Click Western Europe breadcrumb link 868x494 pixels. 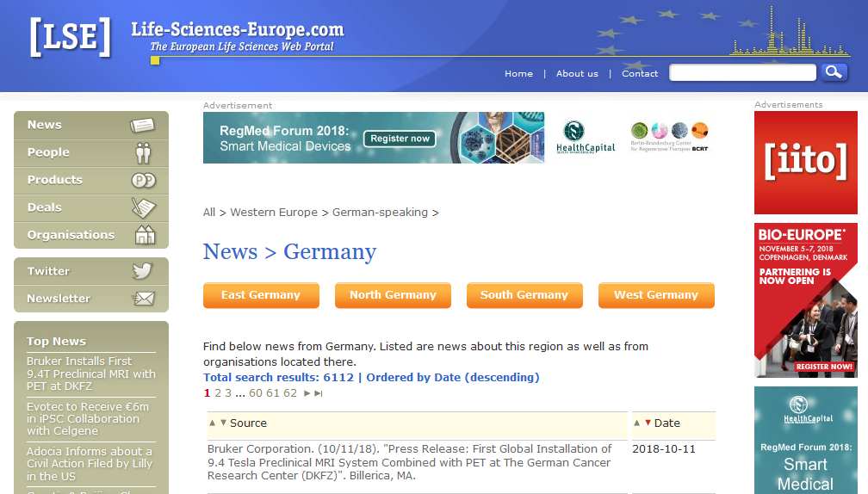click(x=274, y=213)
